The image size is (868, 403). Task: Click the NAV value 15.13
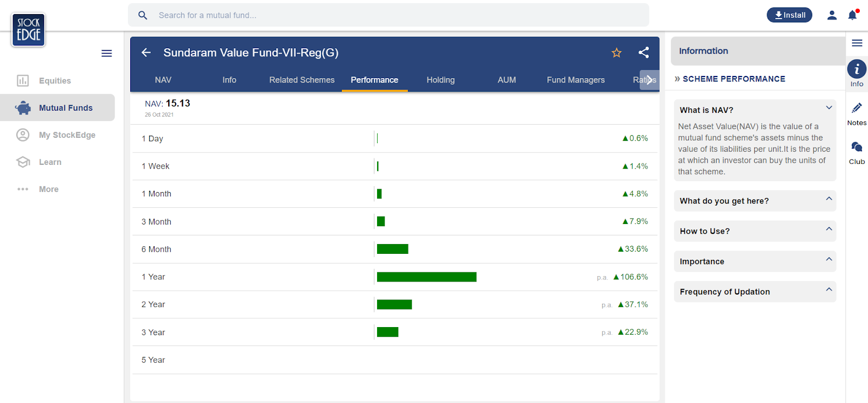tap(178, 103)
